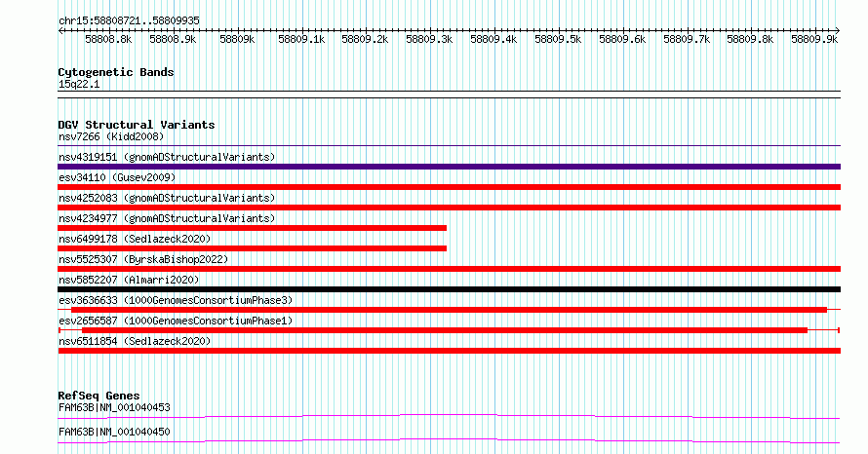This screenshot has width=868, height=454.
Task: Click the 58808.9k ruler tick label
Action: point(173,39)
